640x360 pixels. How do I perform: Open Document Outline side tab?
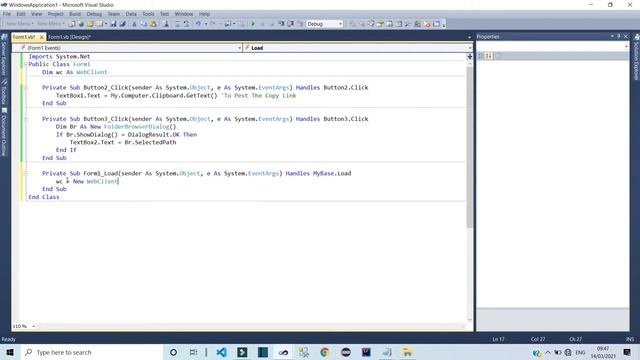[4, 132]
